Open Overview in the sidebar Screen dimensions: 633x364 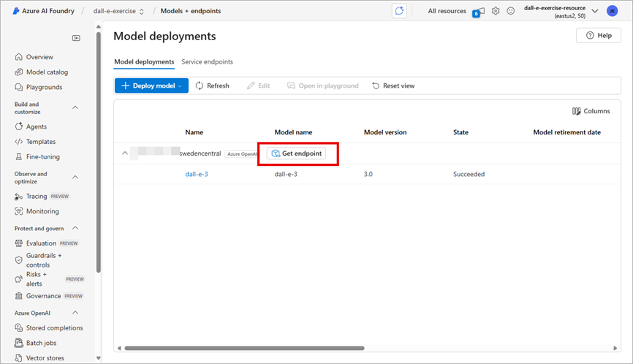tap(39, 57)
